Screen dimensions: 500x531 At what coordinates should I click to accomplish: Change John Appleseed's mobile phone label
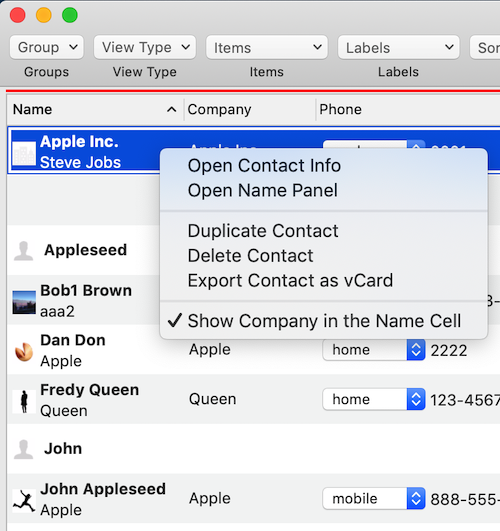[374, 498]
